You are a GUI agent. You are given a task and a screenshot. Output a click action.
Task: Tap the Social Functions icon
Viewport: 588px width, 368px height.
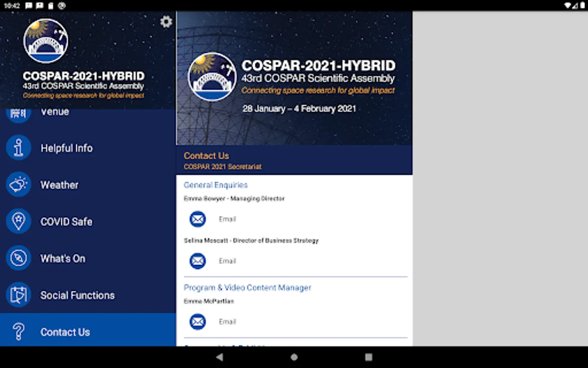(x=18, y=295)
